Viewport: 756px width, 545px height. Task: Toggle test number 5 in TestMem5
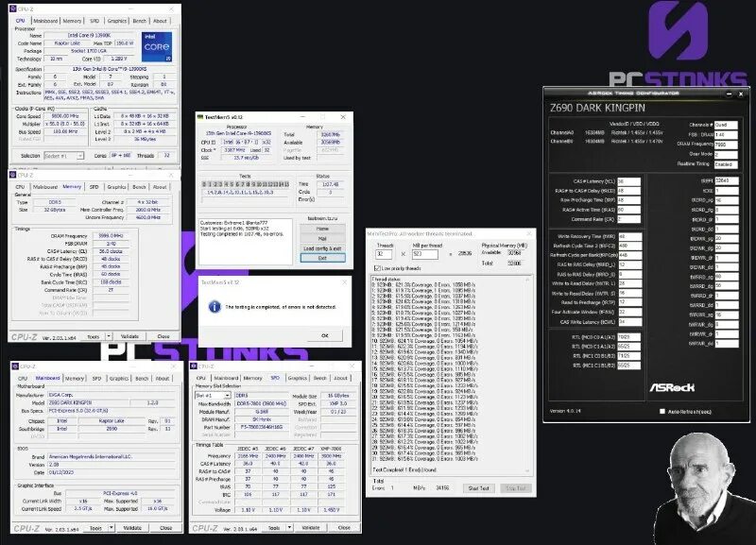[x=232, y=183]
